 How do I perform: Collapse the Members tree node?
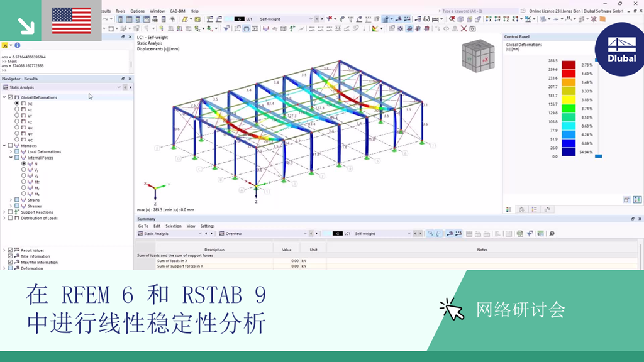[x=4, y=145]
